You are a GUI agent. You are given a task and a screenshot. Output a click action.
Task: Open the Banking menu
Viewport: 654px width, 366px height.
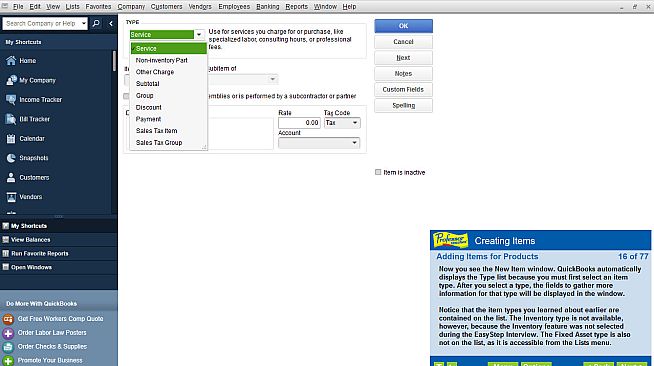(x=267, y=7)
